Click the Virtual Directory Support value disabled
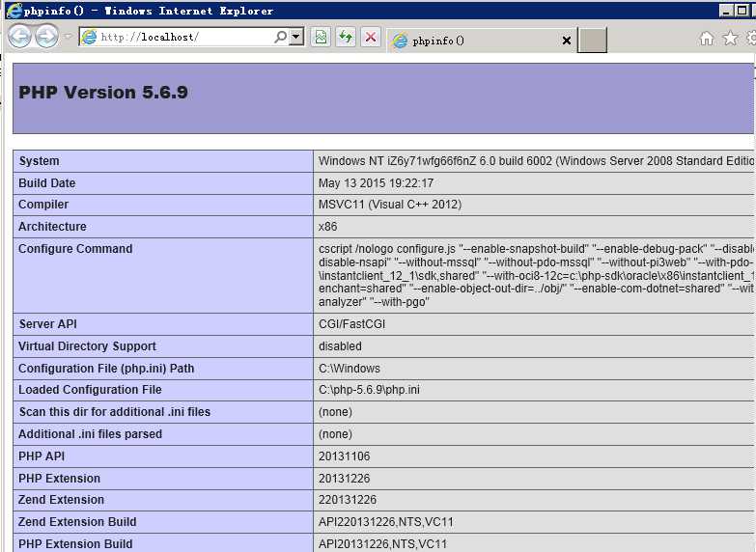This screenshot has width=756, height=552. pos(340,346)
